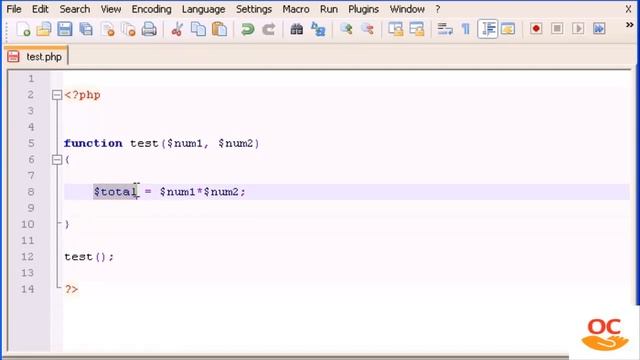Click line number 14 in margin

[27, 289]
